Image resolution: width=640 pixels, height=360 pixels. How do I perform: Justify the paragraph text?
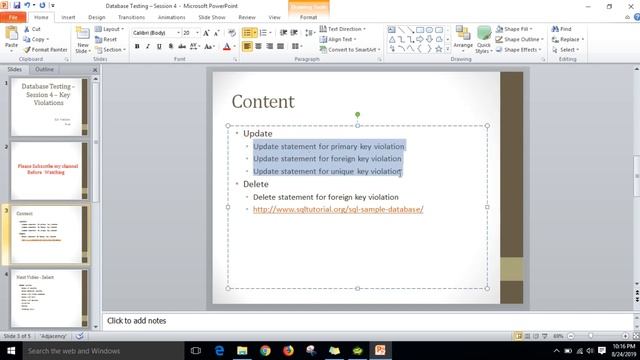[280, 47]
